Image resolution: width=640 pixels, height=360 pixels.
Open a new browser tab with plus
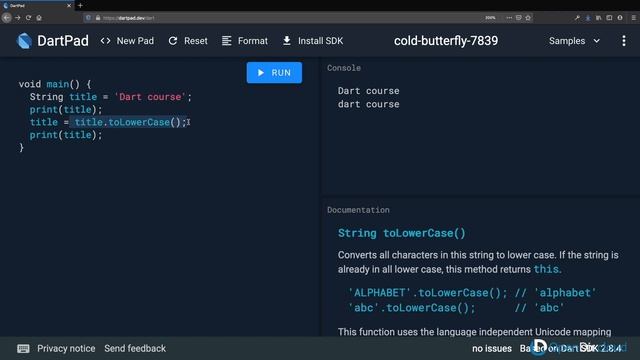tap(80, 6)
